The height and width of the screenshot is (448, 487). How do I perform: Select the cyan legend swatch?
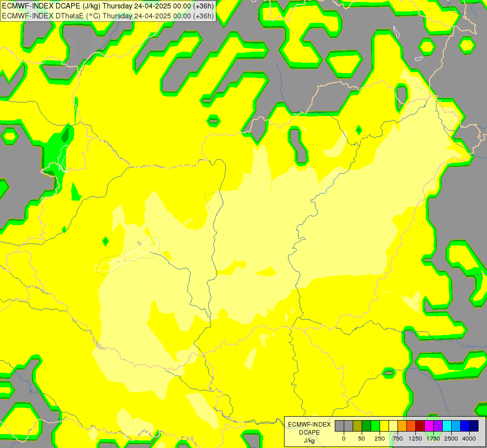[447, 426]
